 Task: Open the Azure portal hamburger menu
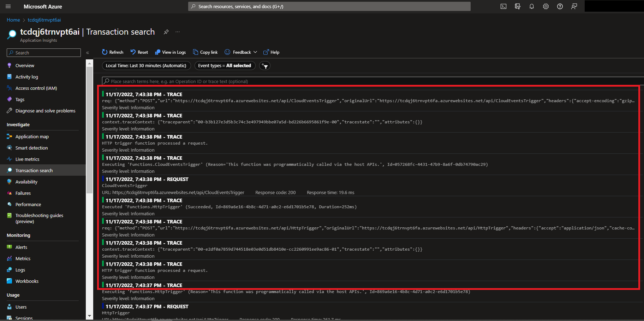point(8,6)
